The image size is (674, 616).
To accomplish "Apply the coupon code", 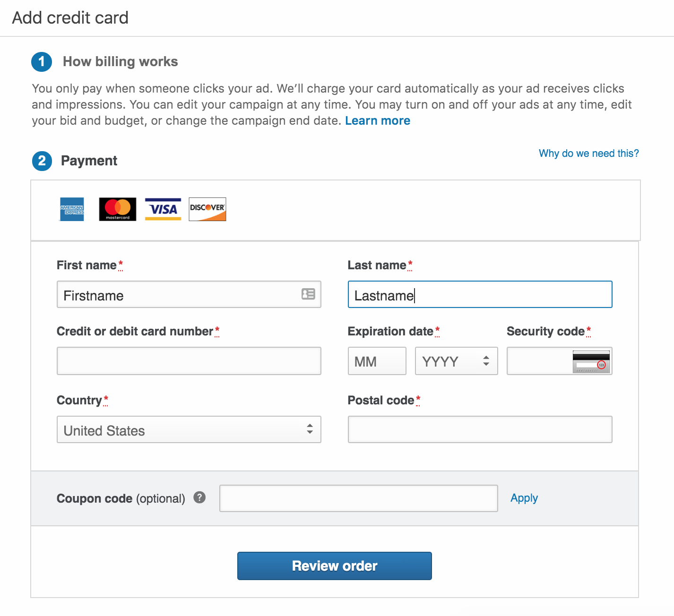I will point(524,498).
